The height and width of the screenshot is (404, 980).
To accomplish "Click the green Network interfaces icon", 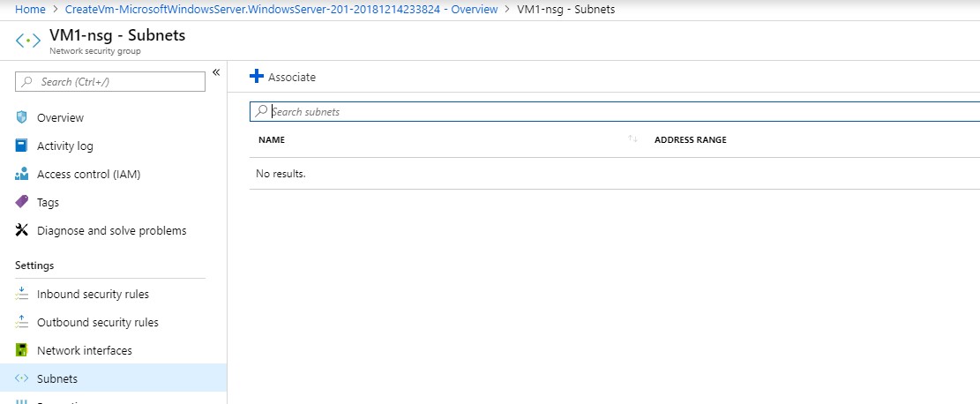I will click(22, 350).
